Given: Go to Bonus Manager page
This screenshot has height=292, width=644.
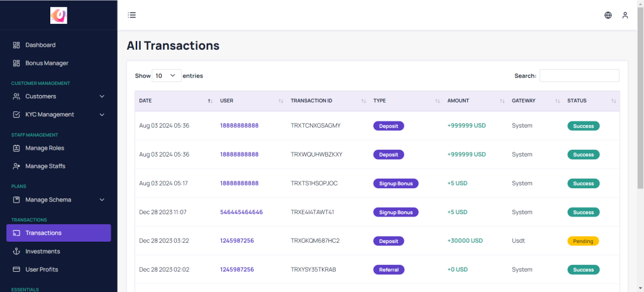Looking at the screenshot, I should pyautogui.click(x=47, y=63).
